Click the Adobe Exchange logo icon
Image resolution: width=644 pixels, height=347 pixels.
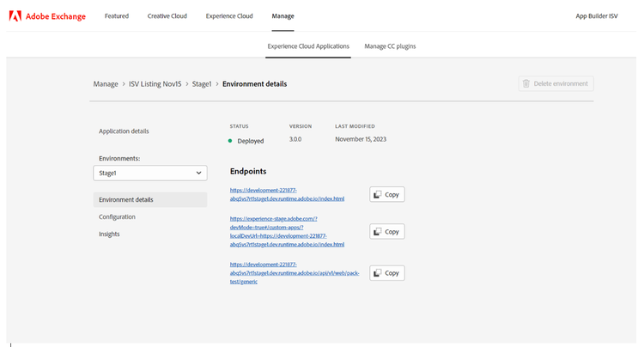pyautogui.click(x=16, y=16)
